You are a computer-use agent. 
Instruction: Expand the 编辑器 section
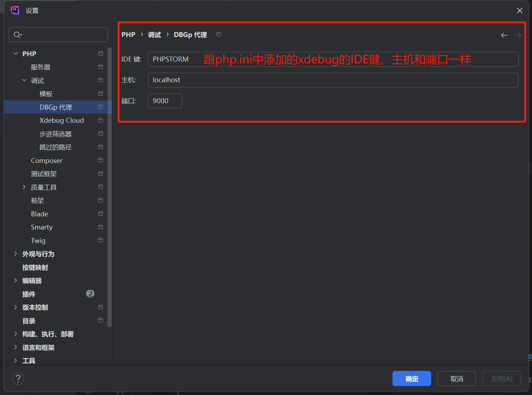pos(16,280)
